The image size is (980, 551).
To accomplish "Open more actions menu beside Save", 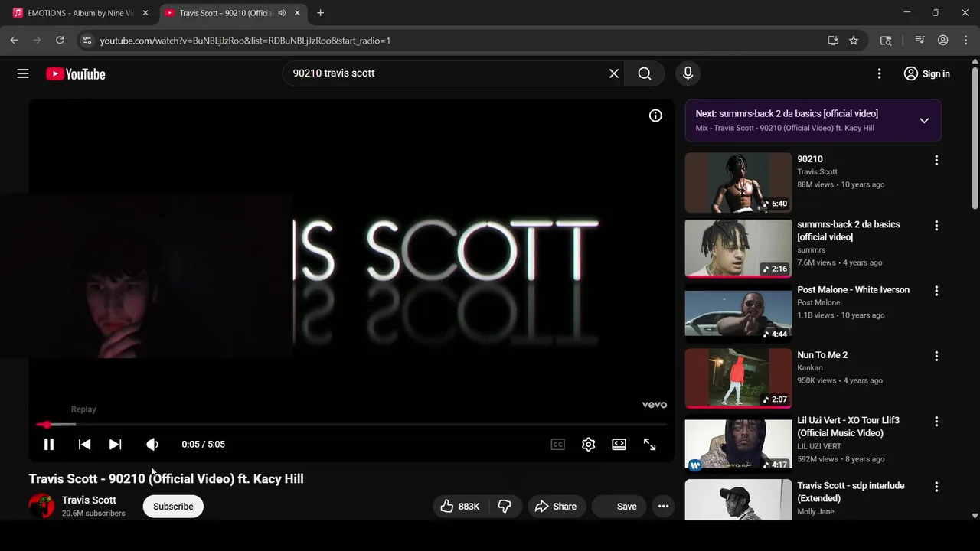I will (x=663, y=507).
